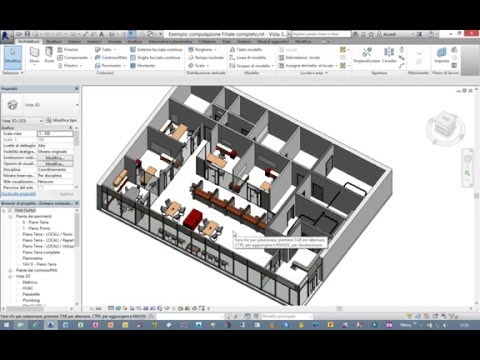Collapse the Viste 3D tree node

pyautogui.click(x=10, y=276)
